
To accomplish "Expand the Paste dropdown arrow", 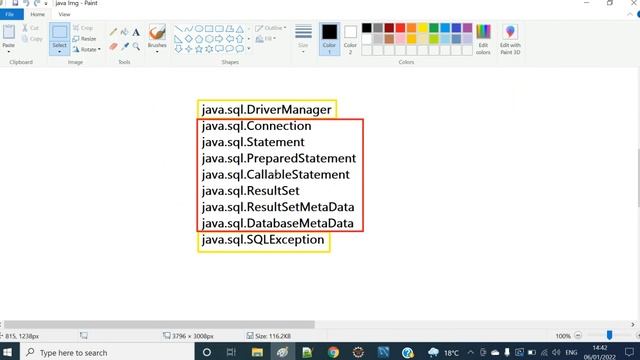I will (9, 52).
